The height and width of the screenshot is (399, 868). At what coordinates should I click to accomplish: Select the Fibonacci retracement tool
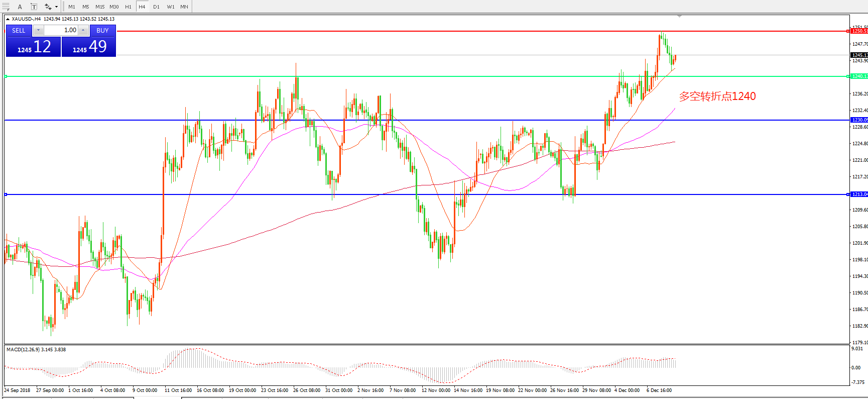[6, 7]
